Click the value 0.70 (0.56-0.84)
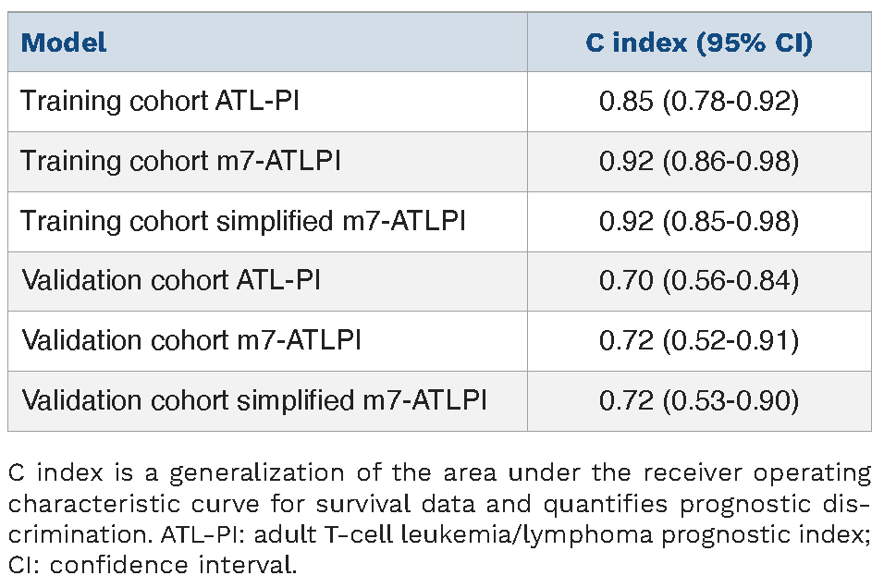The height and width of the screenshot is (588, 884). coord(698,280)
